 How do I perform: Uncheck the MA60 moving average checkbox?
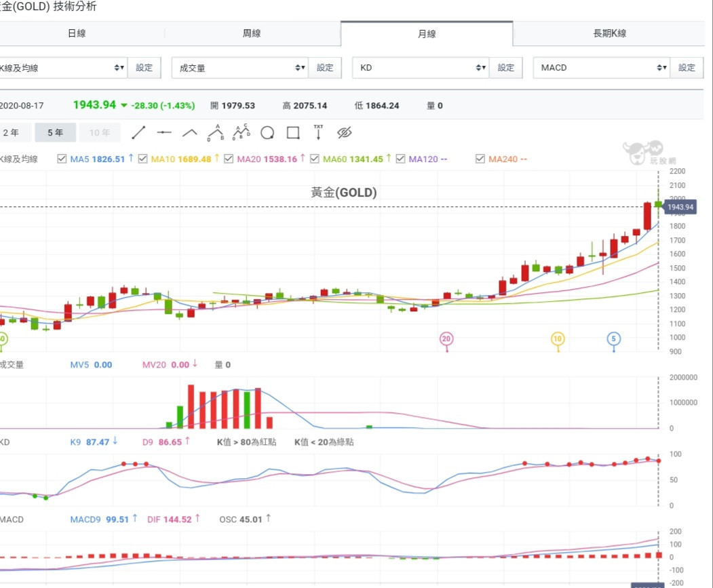click(315, 159)
